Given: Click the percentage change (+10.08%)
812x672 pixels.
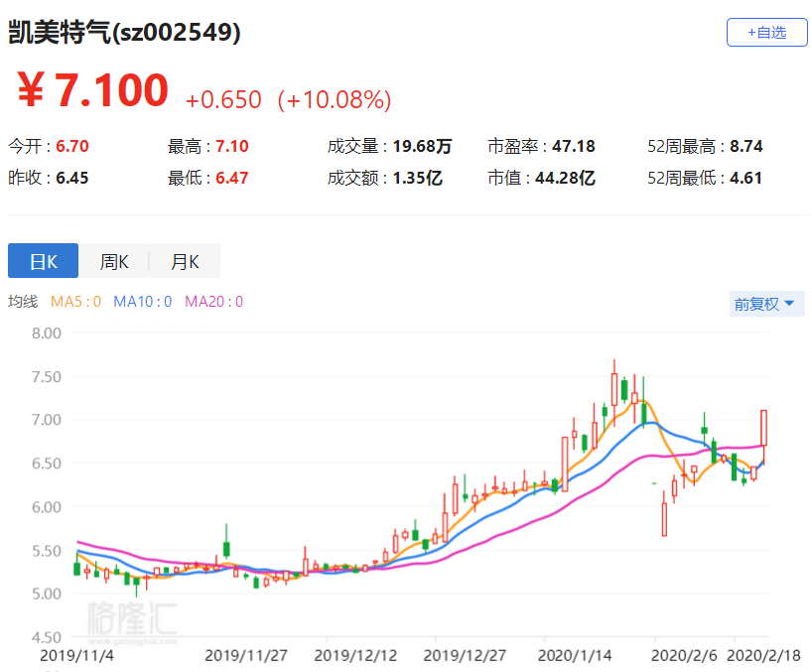Looking at the screenshot, I should (335, 99).
